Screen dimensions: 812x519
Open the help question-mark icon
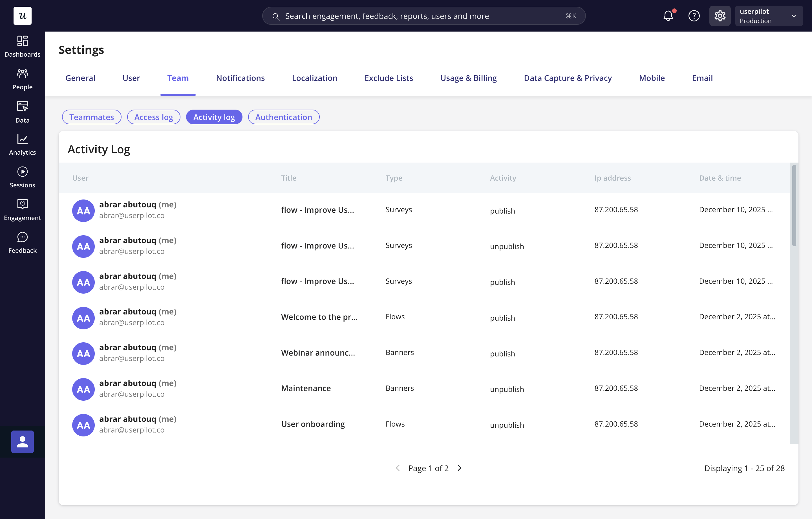click(694, 15)
